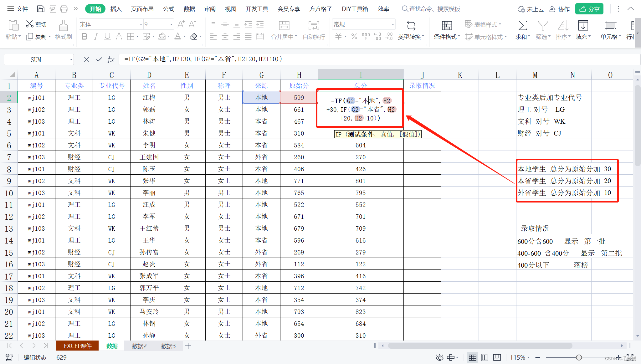Click the percent style icon

[354, 37]
